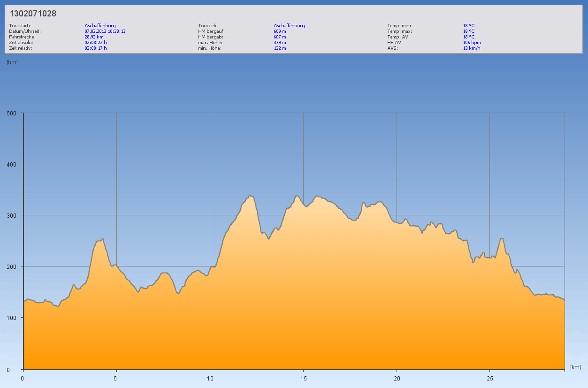
Task: Click the tour title 1302071028
Action: click(x=33, y=14)
